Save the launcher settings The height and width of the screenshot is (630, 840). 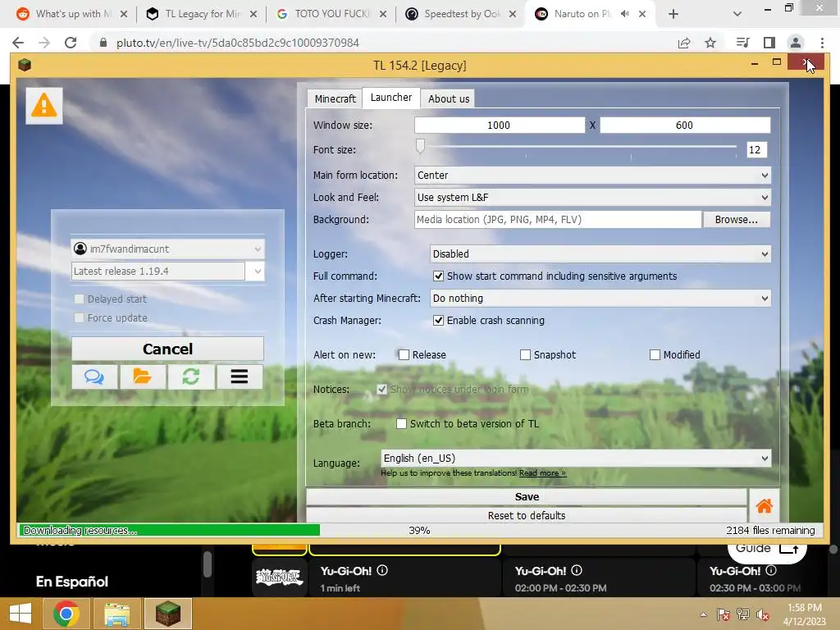[526, 496]
